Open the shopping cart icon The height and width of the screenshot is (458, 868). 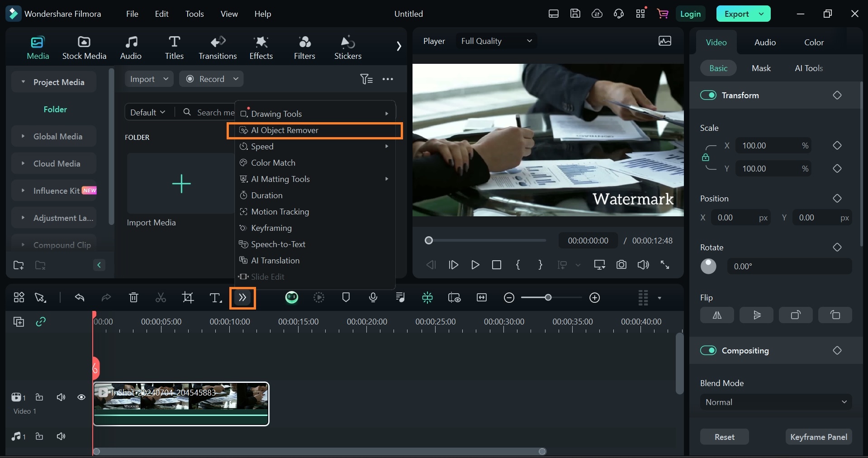pyautogui.click(x=663, y=14)
